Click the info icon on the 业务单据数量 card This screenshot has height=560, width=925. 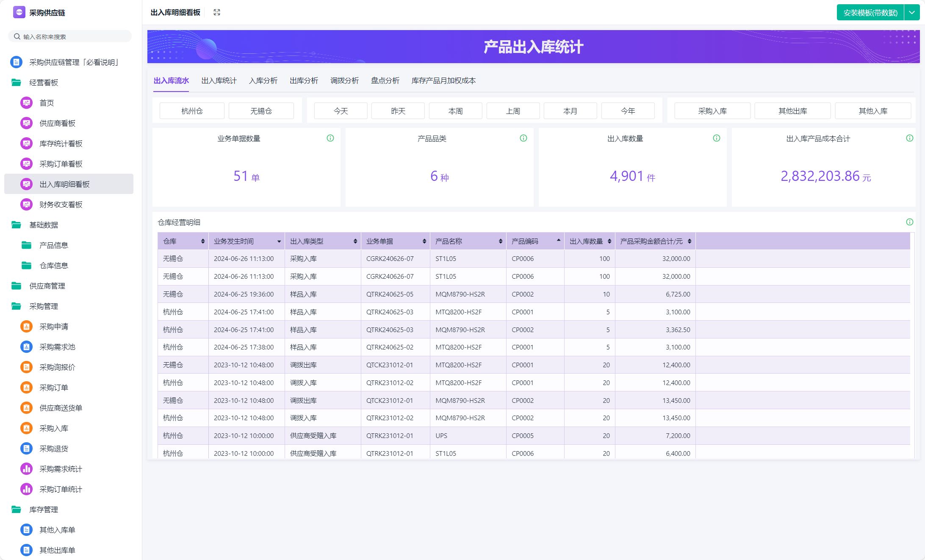(x=330, y=138)
